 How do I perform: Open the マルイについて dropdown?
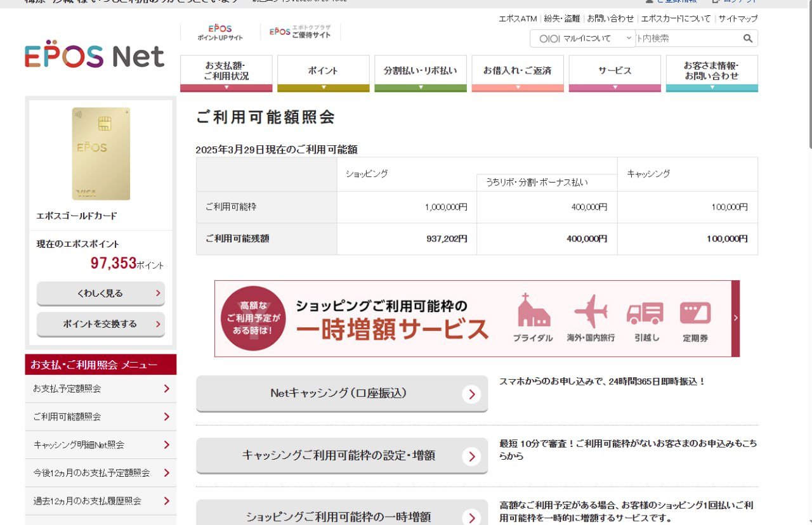coord(580,38)
